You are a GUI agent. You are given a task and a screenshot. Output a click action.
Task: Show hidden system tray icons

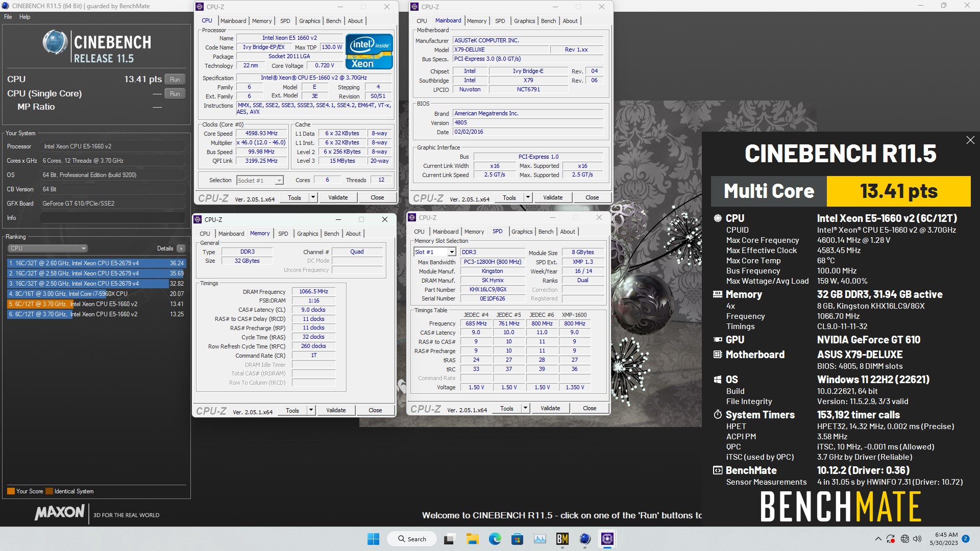(x=878, y=539)
